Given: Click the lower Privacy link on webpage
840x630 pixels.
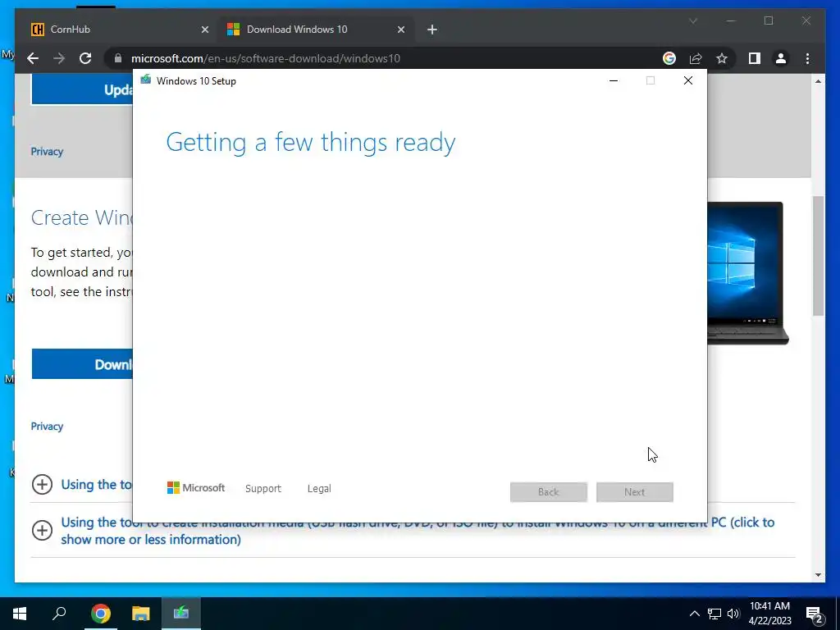Looking at the screenshot, I should 47,427.
